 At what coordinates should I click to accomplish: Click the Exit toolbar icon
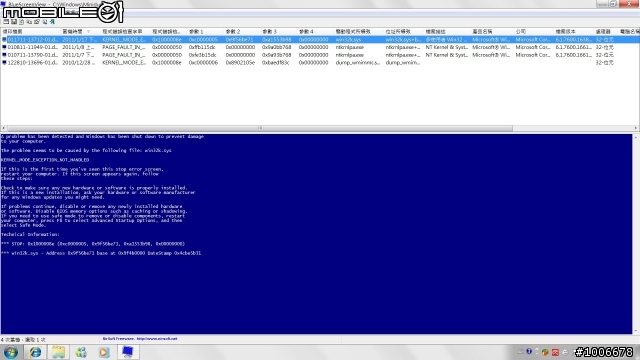tap(52, 22)
